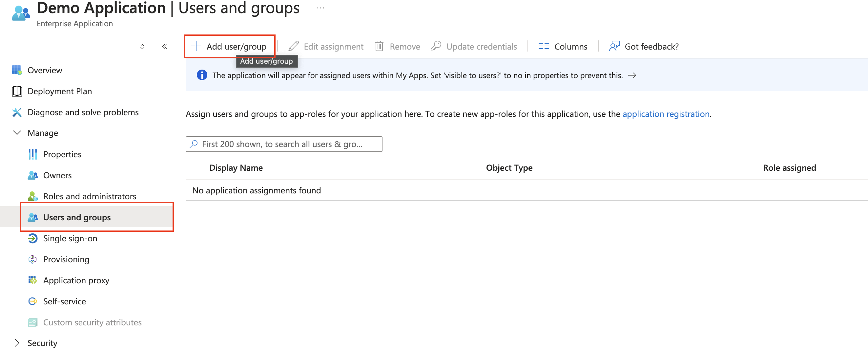This screenshot has width=868, height=350.
Task: Click Got feedback? link
Action: pos(651,46)
